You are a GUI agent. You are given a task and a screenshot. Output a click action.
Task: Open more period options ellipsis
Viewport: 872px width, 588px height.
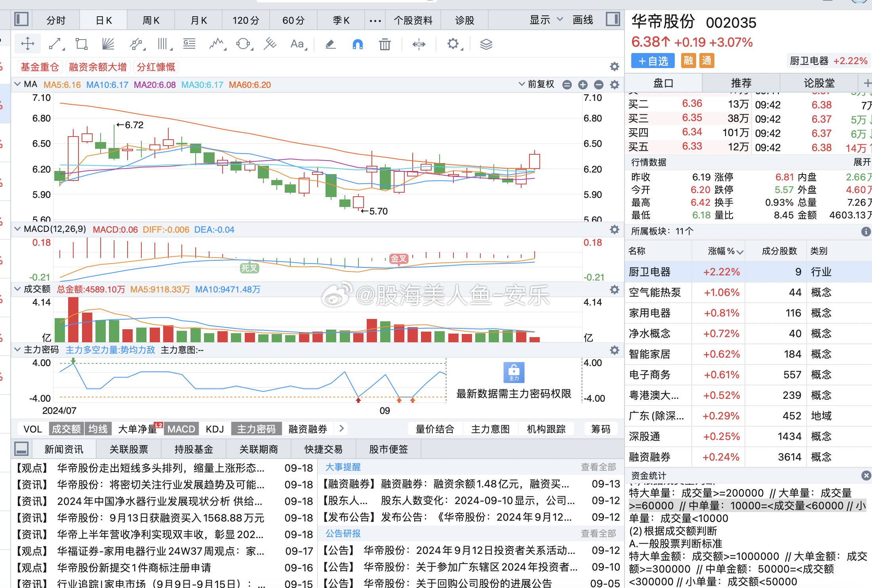tap(375, 21)
